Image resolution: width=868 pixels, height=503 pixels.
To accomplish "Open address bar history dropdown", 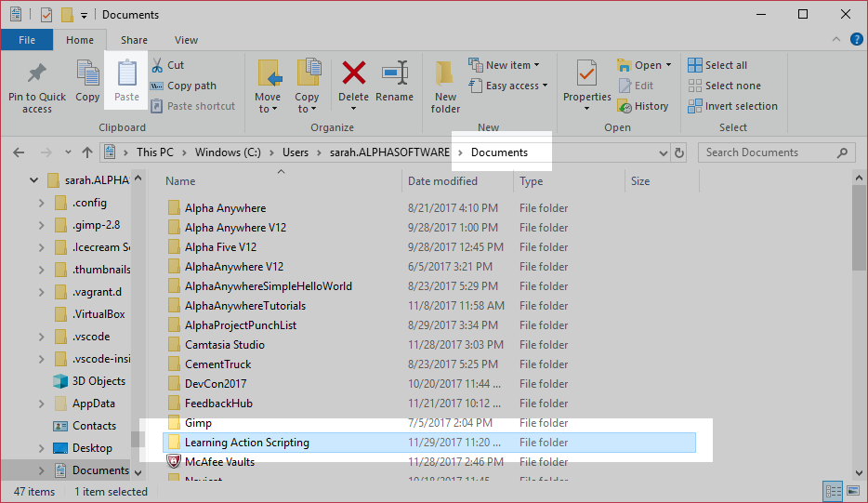I will coord(664,152).
